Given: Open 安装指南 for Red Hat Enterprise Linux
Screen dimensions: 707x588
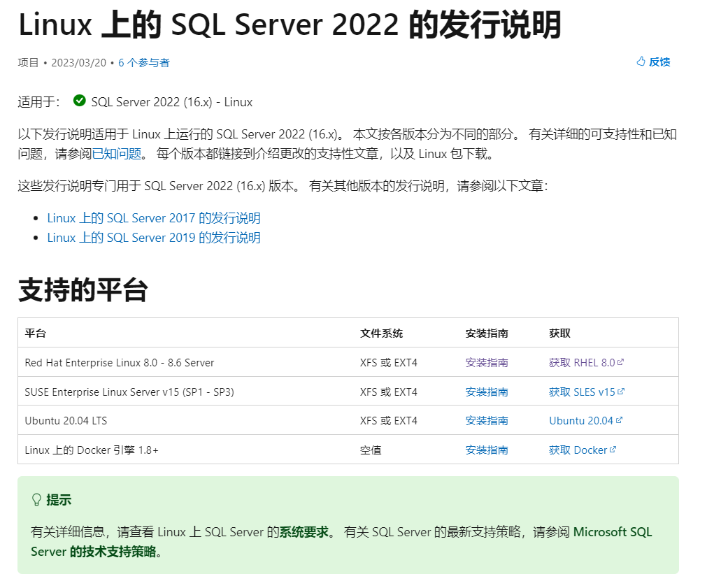Looking at the screenshot, I should (x=487, y=363).
